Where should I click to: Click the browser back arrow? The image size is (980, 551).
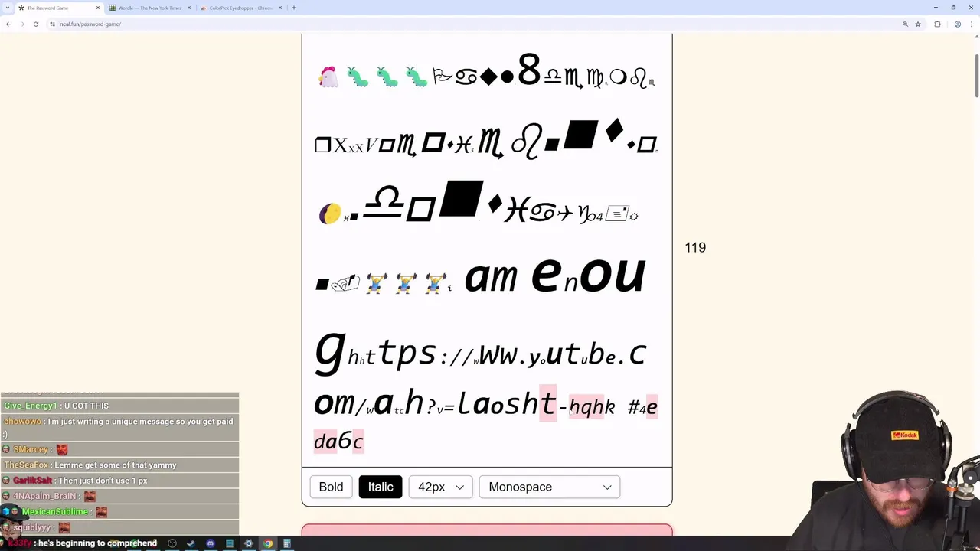[x=8, y=24]
